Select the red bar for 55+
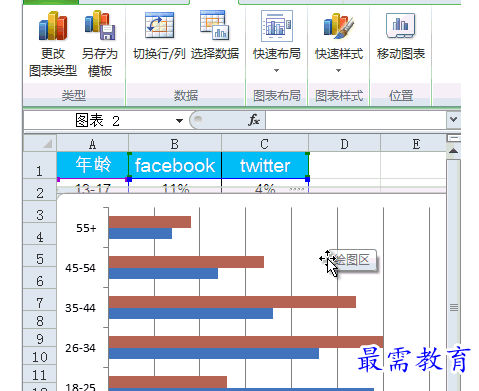Image resolution: width=479 pixels, height=391 pixels. [150, 222]
